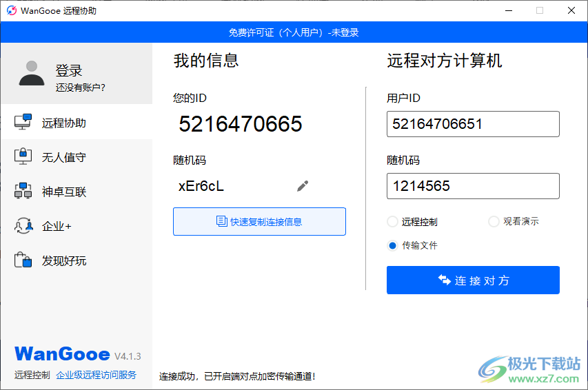Click the 远程协助 monitor icon
588x390 pixels.
(x=23, y=122)
